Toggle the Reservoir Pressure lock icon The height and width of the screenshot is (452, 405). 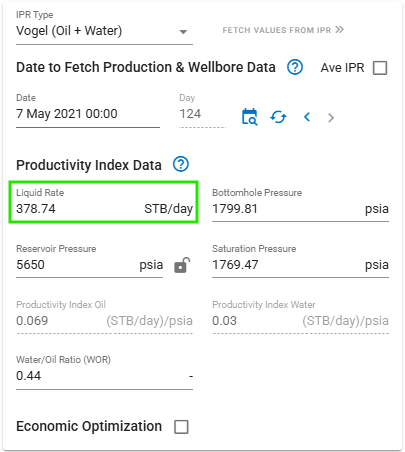point(182,265)
